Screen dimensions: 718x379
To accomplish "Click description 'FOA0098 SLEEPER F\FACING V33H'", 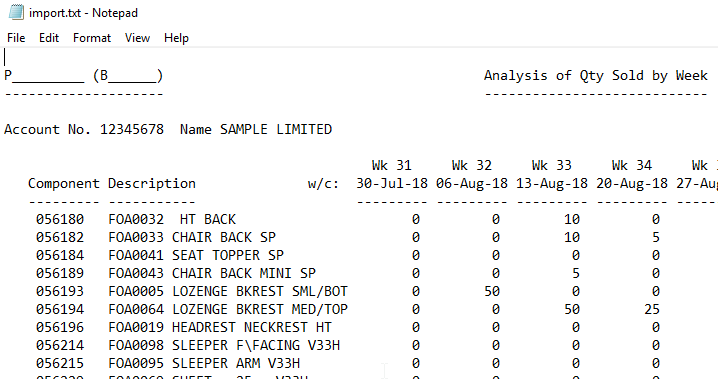I will pos(224,346).
